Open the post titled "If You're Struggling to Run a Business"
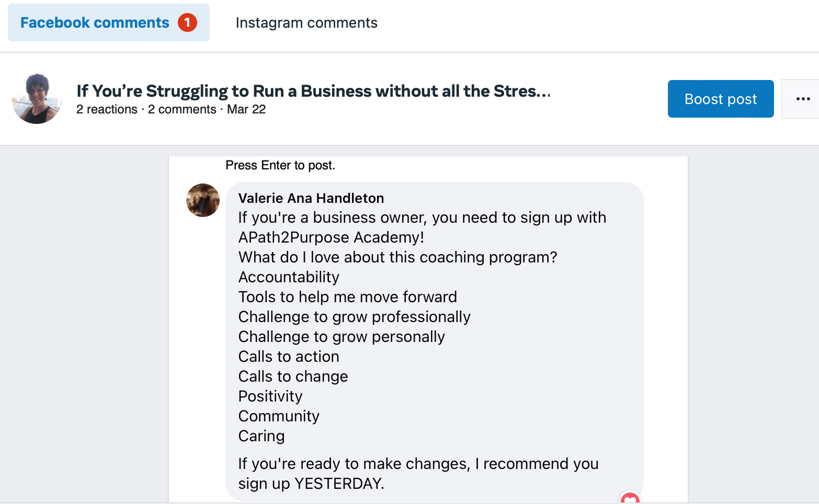819x504 pixels. click(313, 91)
